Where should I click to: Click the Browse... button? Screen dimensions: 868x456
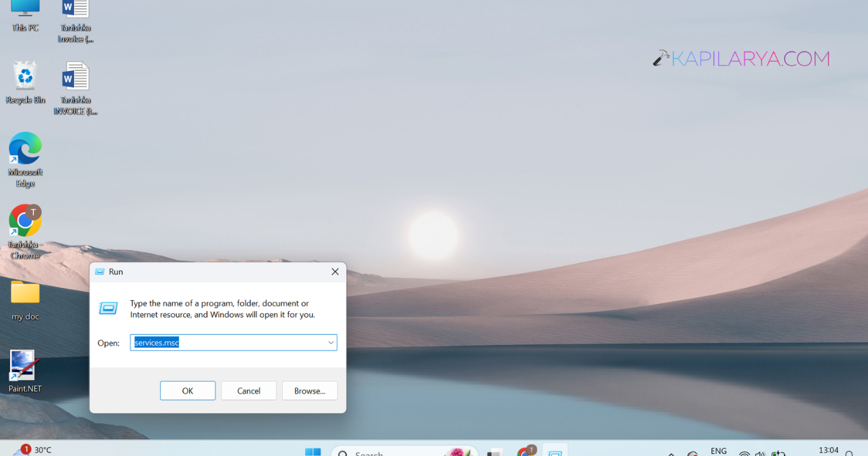[x=310, y=391]
